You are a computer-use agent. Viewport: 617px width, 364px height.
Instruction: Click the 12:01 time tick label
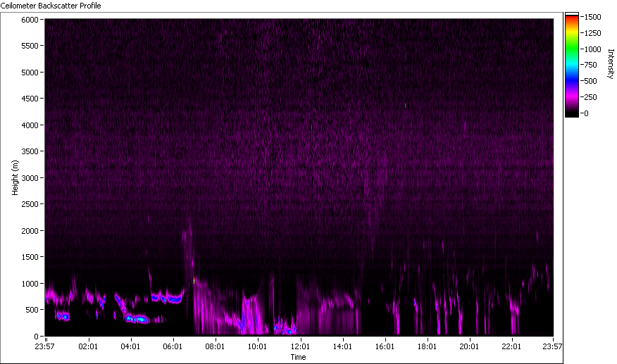(x=300, y=346)
